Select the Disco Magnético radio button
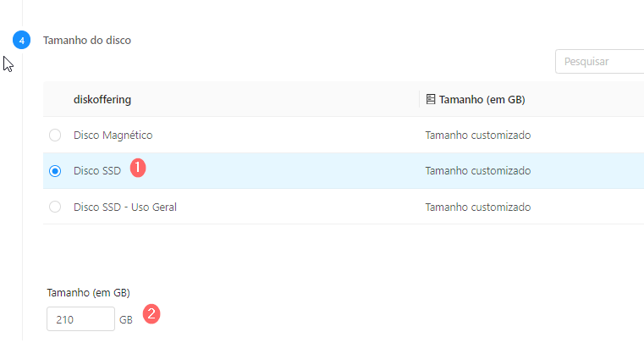 [55, 135]
